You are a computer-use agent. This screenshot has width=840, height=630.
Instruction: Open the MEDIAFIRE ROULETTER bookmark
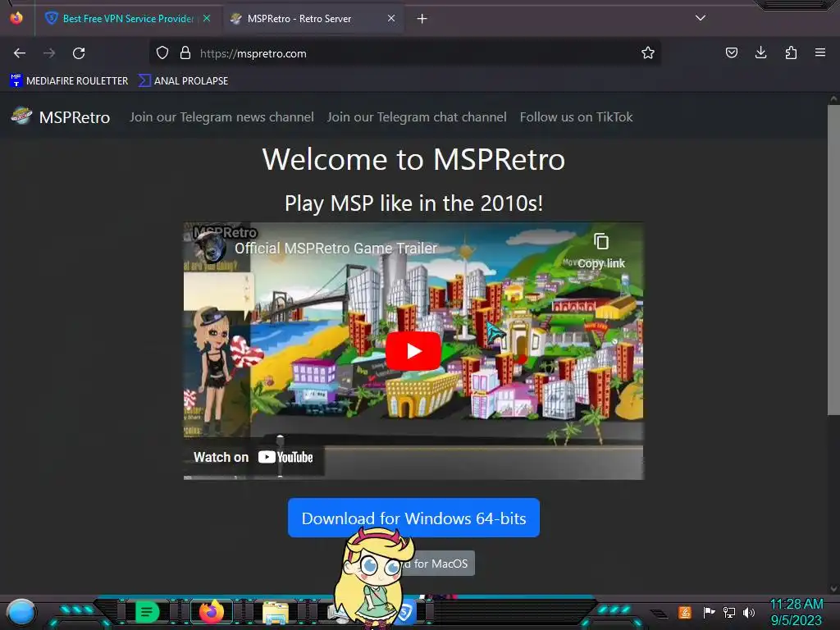69,81
